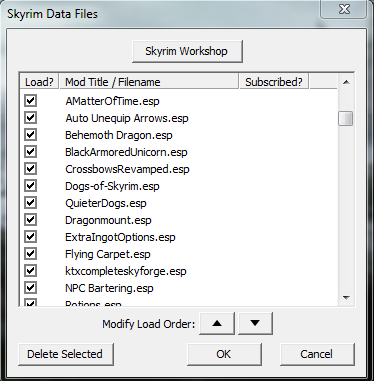Open the Skyrim Workshop button

click(187, 51)
